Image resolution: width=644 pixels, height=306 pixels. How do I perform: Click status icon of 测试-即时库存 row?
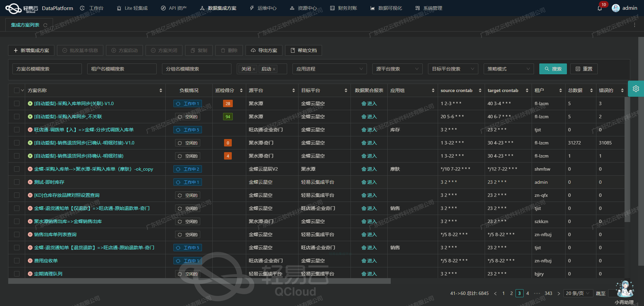30,182
